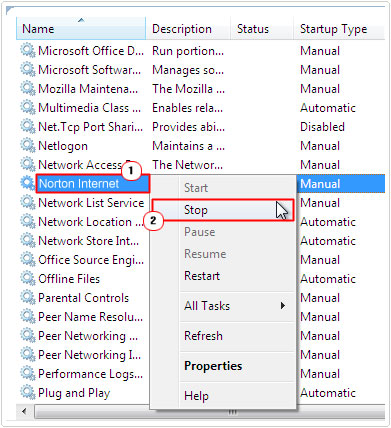Image resolution: width=391 pixels, height=428 pixels.
Task: Click the Performance Logs service gear icon
Action: 27,374
